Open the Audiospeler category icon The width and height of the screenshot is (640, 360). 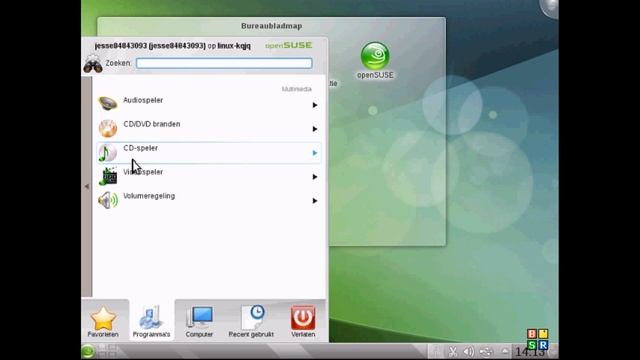[108, 104]
